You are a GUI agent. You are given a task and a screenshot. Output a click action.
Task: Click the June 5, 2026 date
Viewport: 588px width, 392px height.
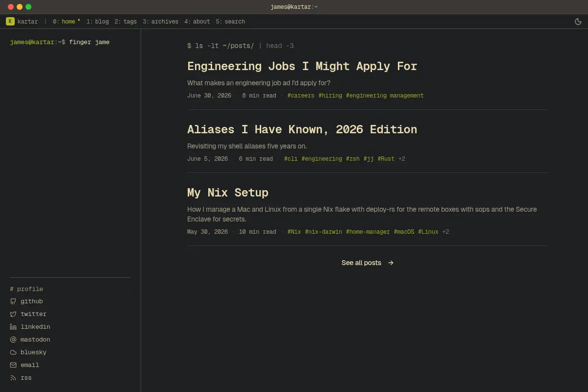coord(208,159)
